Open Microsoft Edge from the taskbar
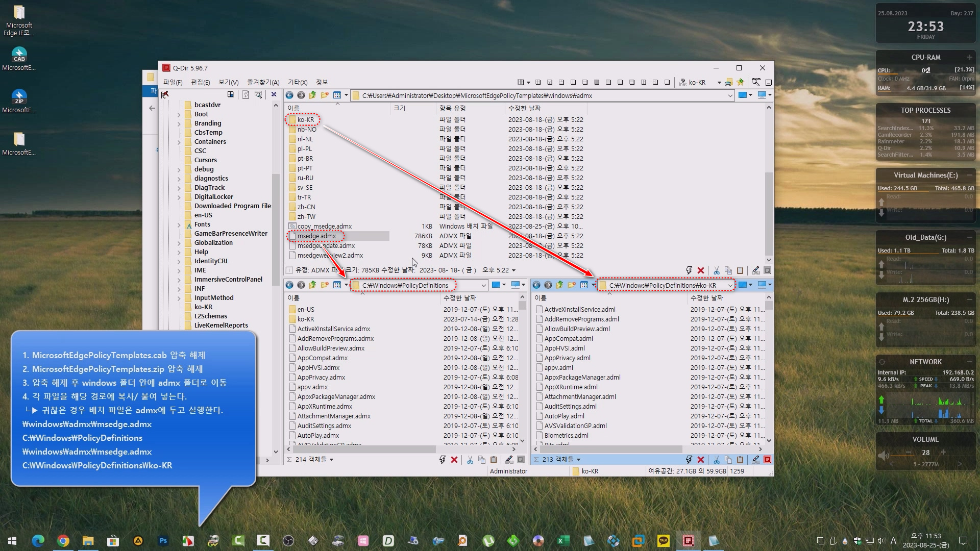Image resolution: width=980 pixels, height=551 pixels. pos(38,541)
